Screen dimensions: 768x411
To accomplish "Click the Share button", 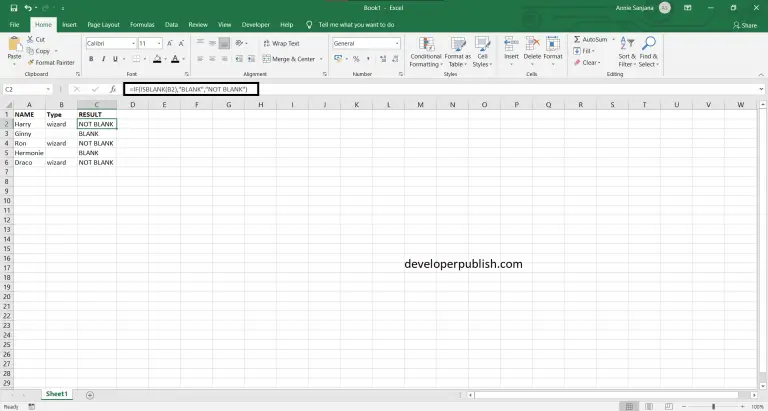I will pos(742,24).
